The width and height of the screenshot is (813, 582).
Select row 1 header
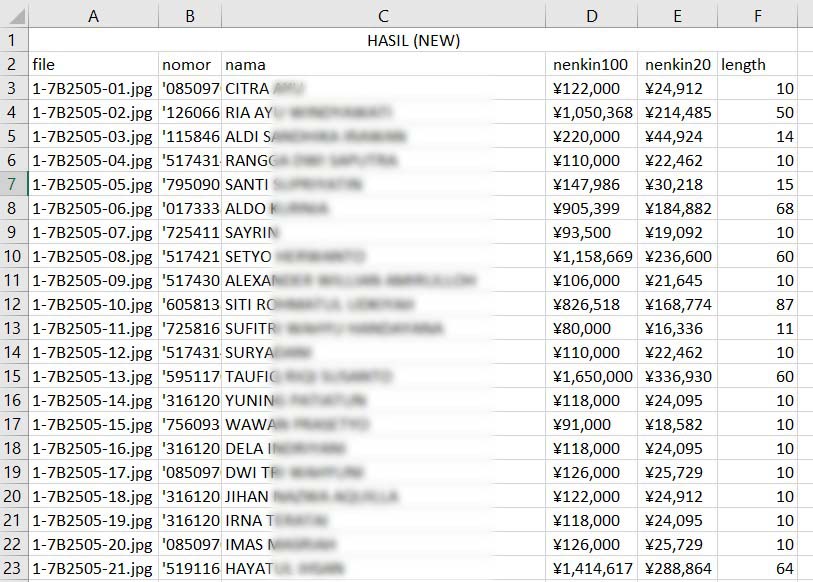pos(14,40)
